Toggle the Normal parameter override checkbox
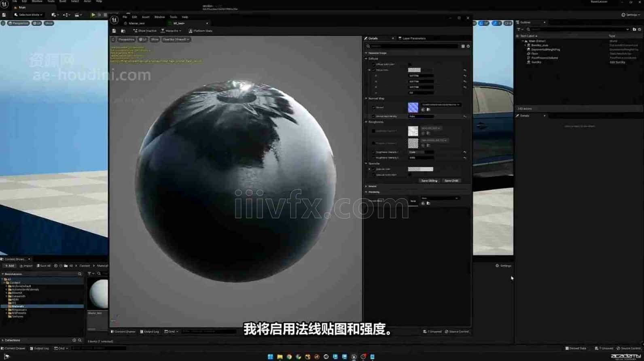644x361 pixels. pyautogui.click(x=373, y=107)
